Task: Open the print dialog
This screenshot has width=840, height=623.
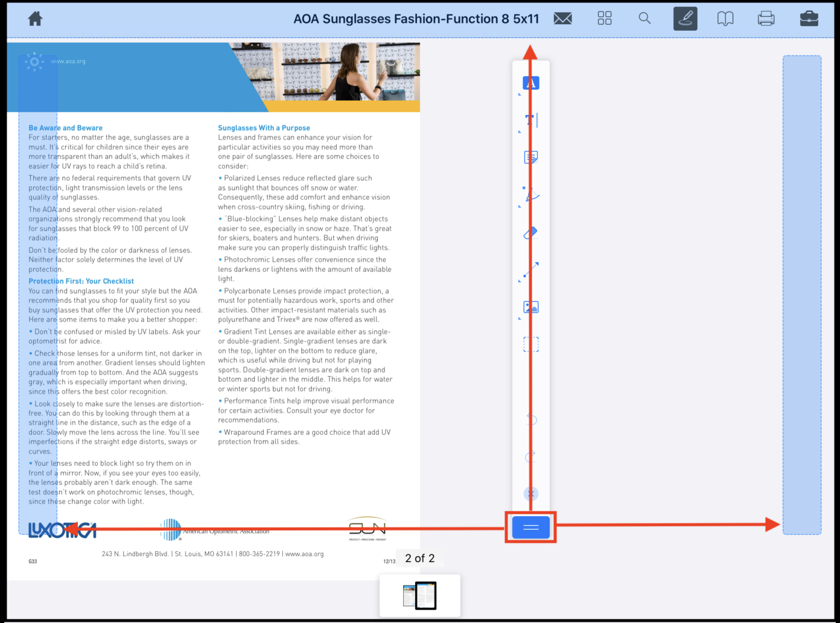Action: [766, 18]
